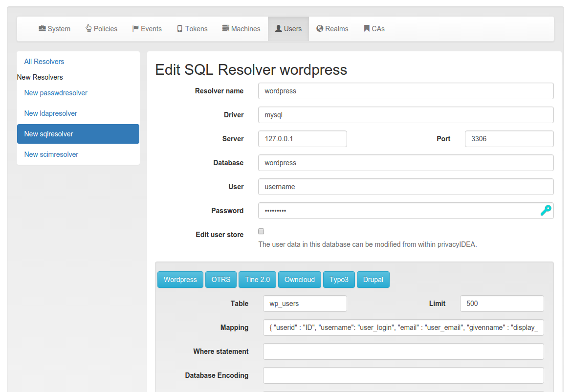Click the Edit SQL Resolver wordpress heading
Image resolution: width=571 pixels, height=392 pixels.
tap(251, 69)
